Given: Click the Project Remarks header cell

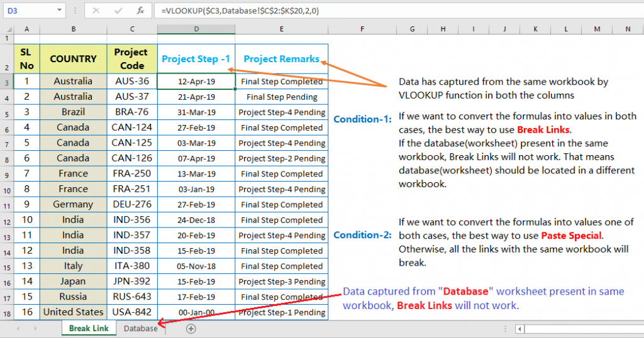Looking at the screenshot, I should [282, 59].
